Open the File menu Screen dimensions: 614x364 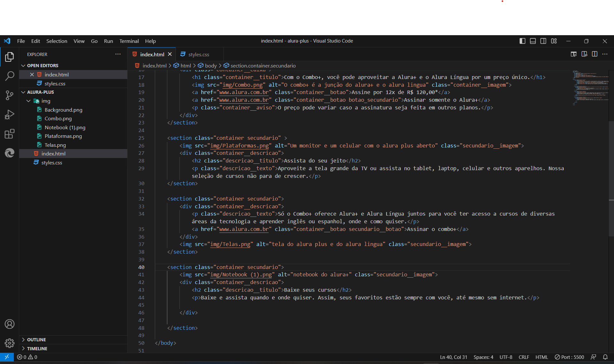[21, 41]
